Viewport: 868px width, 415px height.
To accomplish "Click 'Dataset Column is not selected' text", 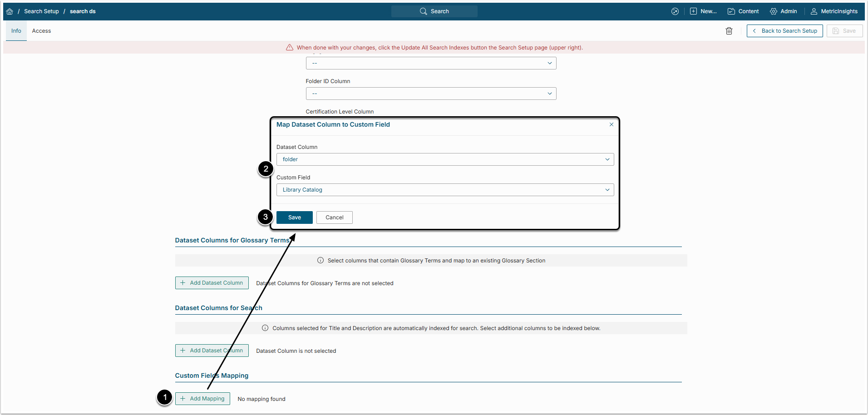I will point(296,351).
